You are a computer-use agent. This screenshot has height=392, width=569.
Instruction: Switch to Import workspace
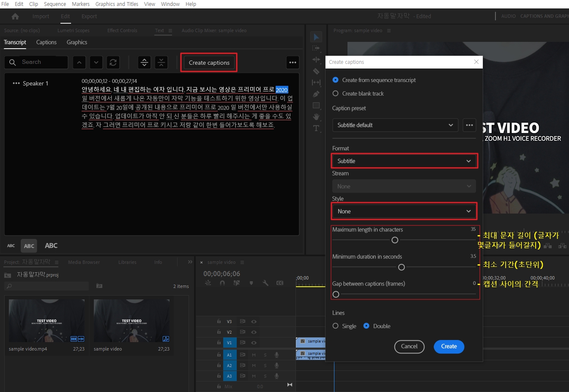click(41, 16)
